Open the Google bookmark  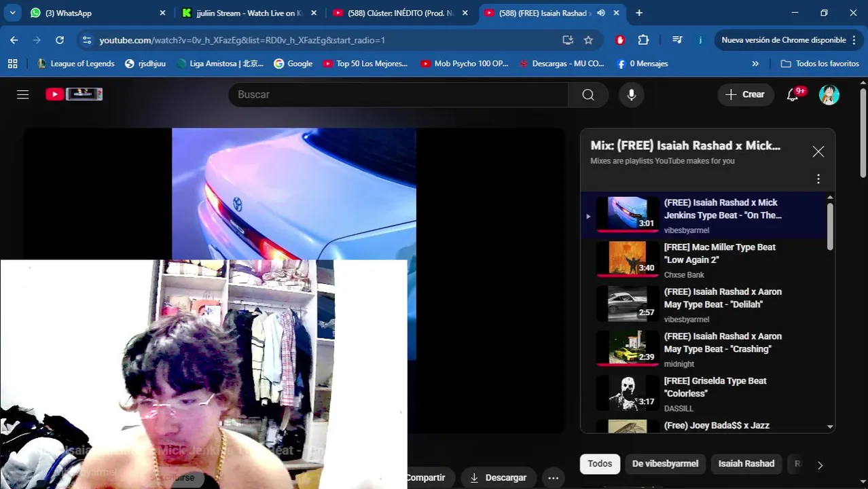(293, 63)
